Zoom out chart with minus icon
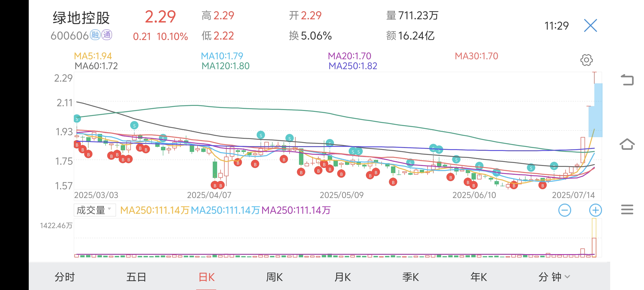The height and width of the screenshot is (290, 644). (x=564, y=210)
